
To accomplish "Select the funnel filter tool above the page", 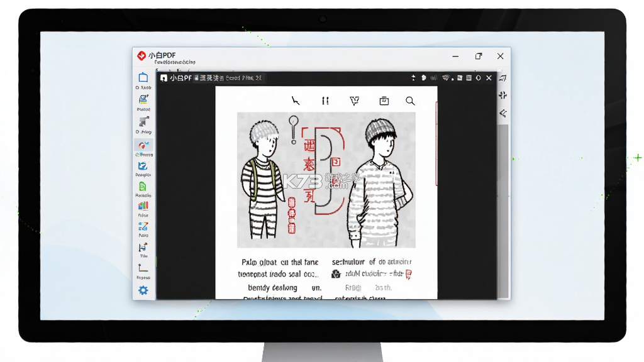I will (355, 101).
